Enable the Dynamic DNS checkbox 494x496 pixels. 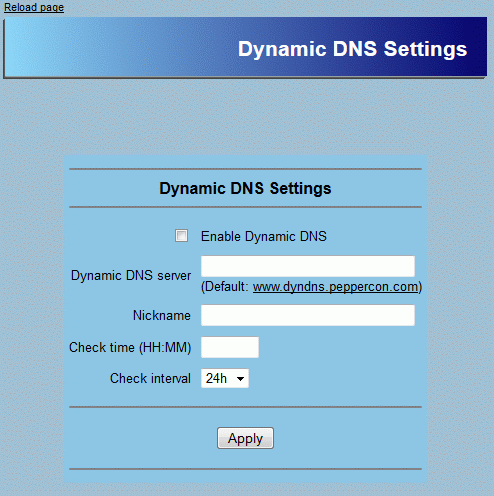point(181,236)
